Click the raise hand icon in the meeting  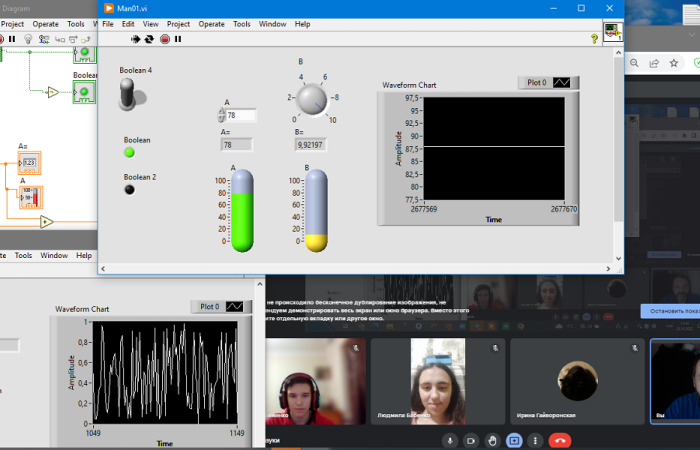(492, 440)
